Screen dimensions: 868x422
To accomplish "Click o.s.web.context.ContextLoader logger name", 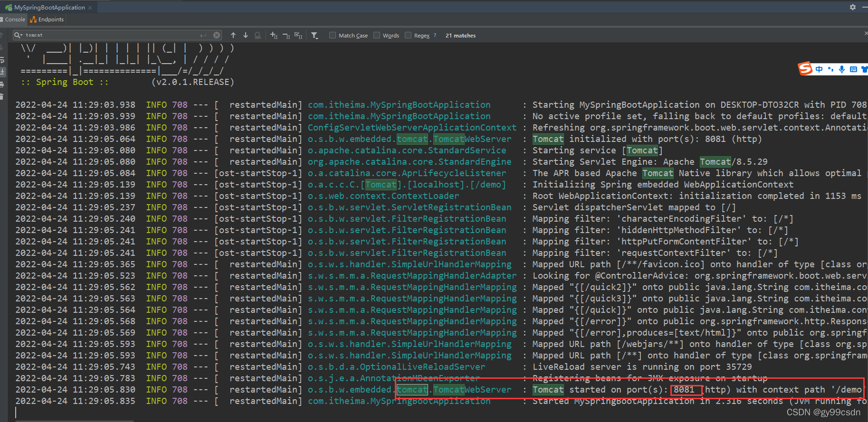I will [x=383, y=196].
